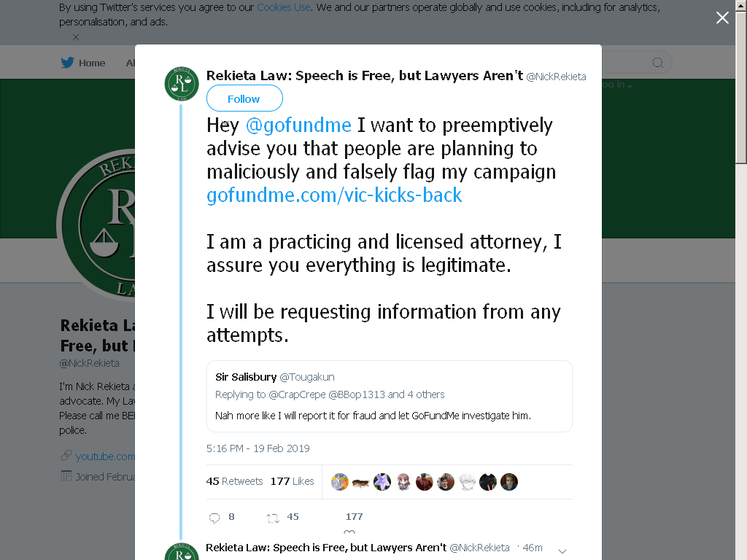The width and height of the screenshot is (747, 560).
Task: Open the gofundme.com/vic-kicks-back link
Action: 334,195
